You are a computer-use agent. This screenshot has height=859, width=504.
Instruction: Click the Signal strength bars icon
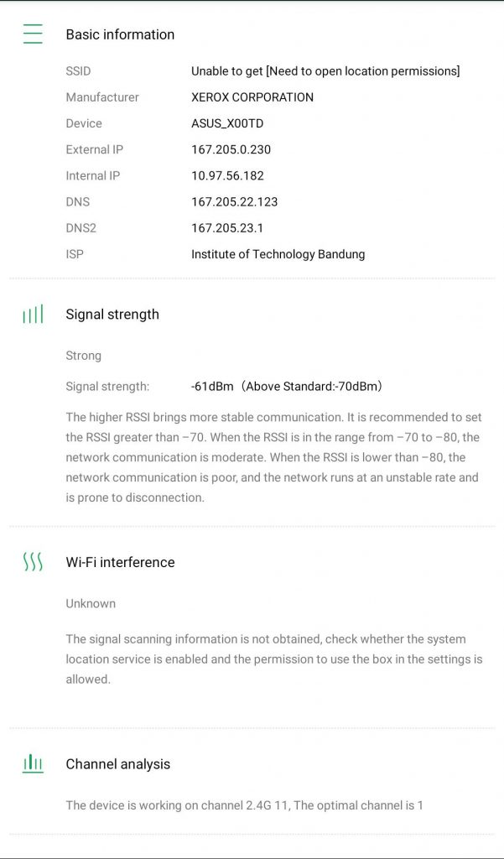pyautogui.click(x=33, y=315)
